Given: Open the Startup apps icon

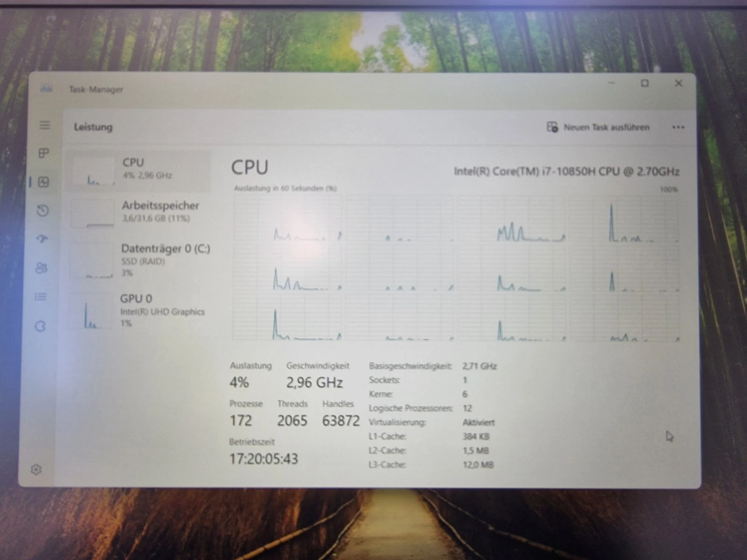Looking at the screenshot, I should point(42,239).
